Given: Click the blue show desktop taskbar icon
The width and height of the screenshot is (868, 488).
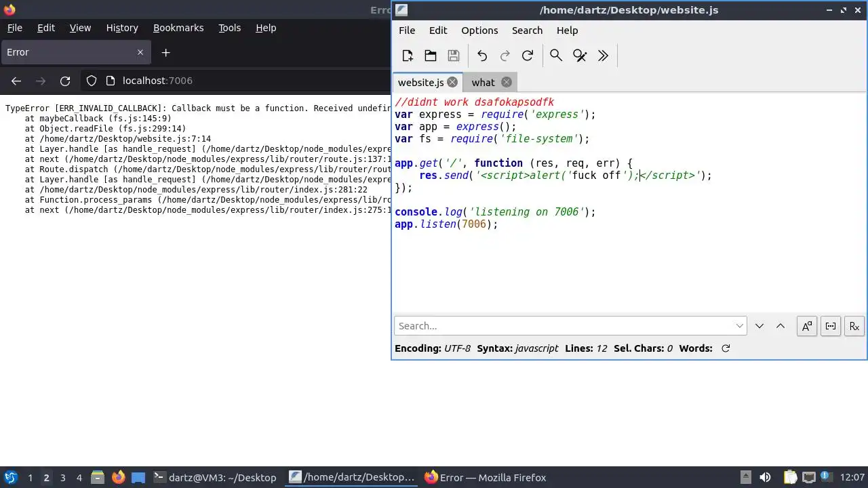Looking at the screenshot, I should coord(138,477).
